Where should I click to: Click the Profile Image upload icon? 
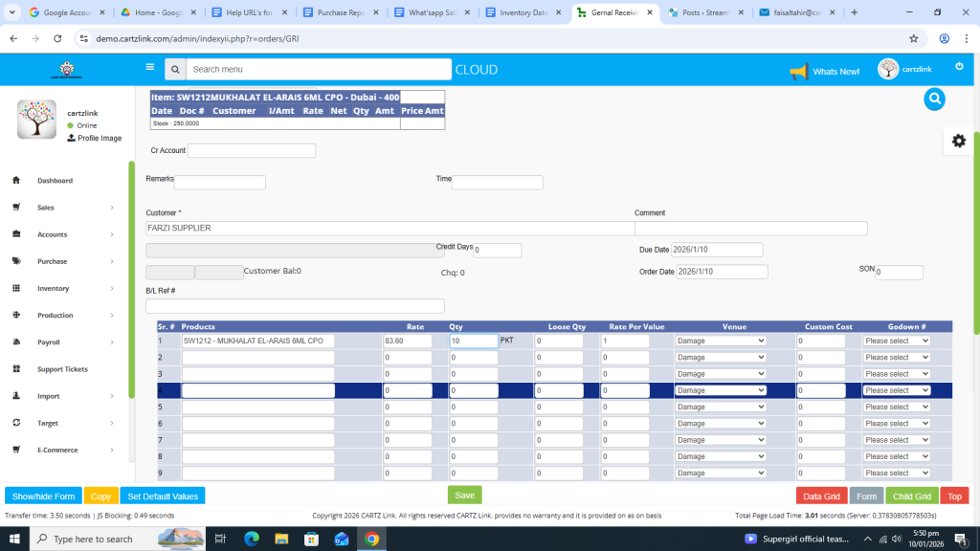(x=71, y=138)
